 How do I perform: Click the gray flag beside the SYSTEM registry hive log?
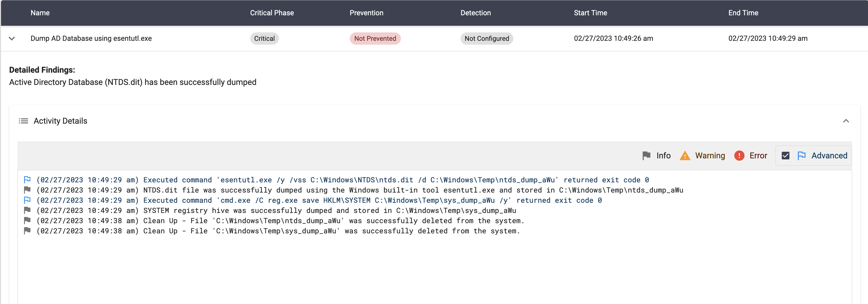(27, 210)
